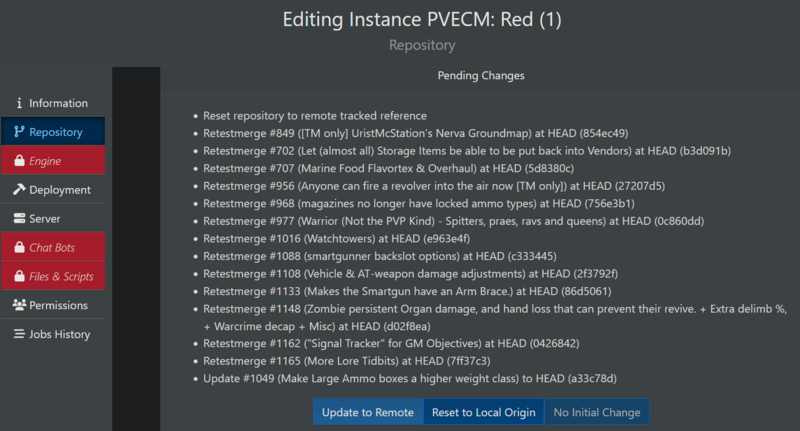Click the Deployment hammer icon
800x431 pixels.
pos(19,189)
